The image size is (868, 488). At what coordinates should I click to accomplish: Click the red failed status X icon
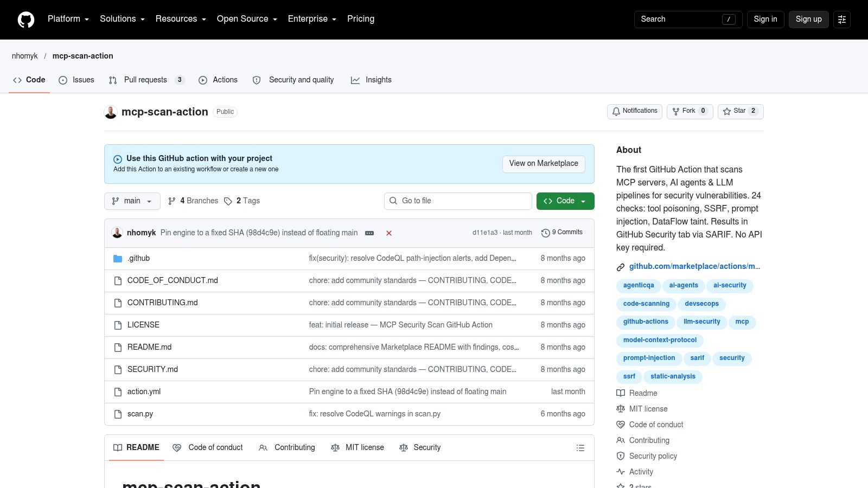(x=389, y=233)
